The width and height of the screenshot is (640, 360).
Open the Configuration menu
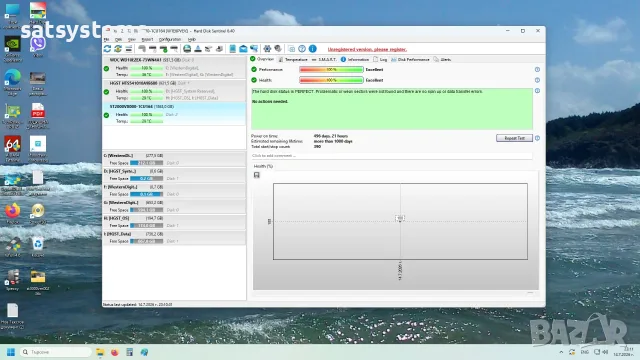[x=170, y=40]
